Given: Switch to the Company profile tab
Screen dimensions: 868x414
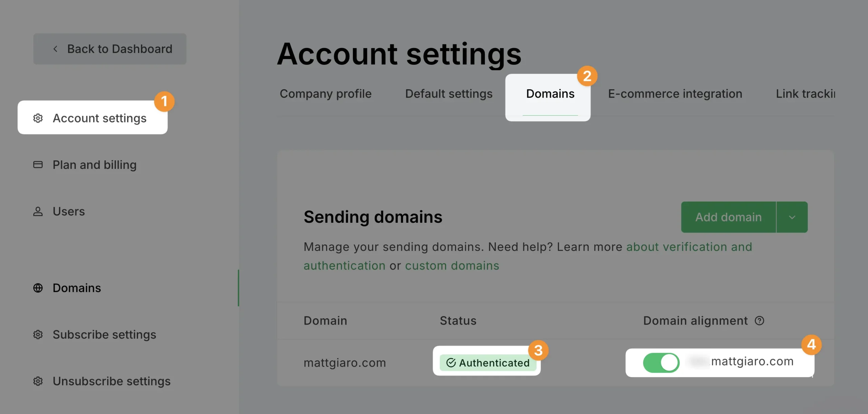Looking at the screenshot, I should [325, 94].
